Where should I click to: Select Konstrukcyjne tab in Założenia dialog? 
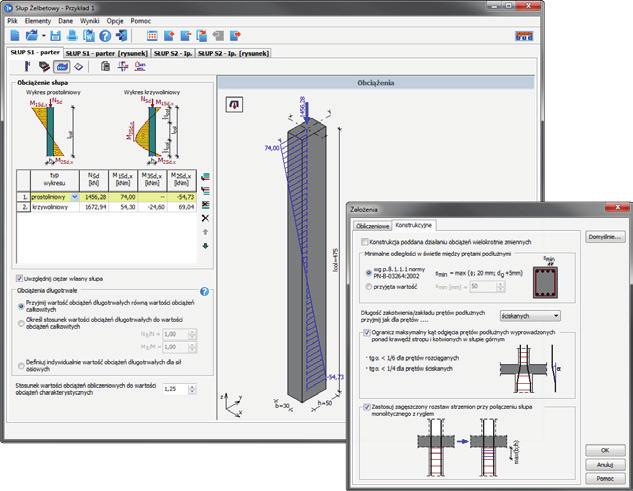[x=413, y=225]
